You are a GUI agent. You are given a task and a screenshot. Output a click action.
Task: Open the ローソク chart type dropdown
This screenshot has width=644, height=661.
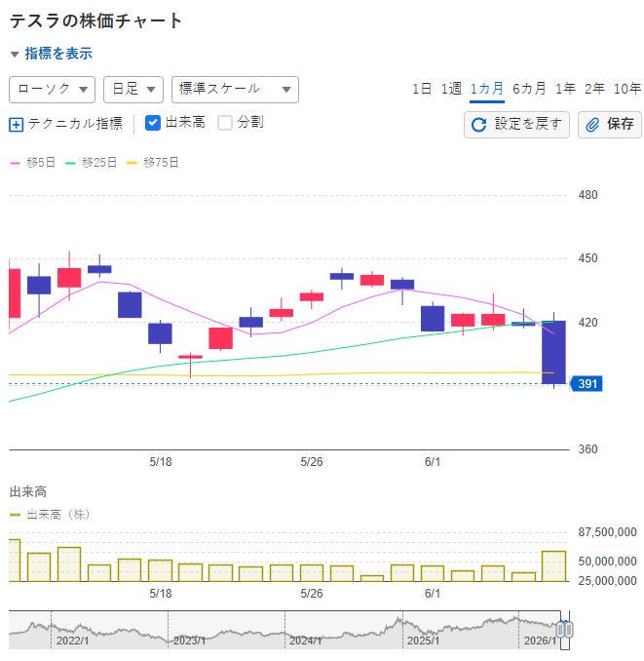[x=53, y=90]
